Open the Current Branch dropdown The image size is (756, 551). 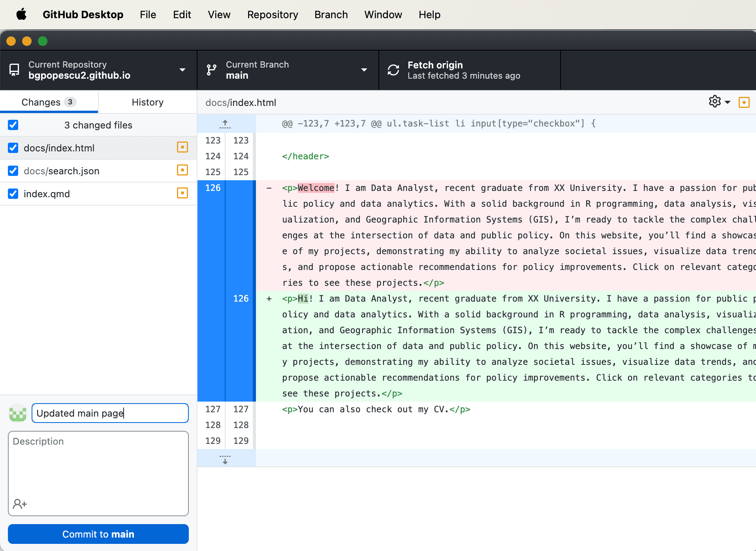pyautogui.click(x=288, y=70)
